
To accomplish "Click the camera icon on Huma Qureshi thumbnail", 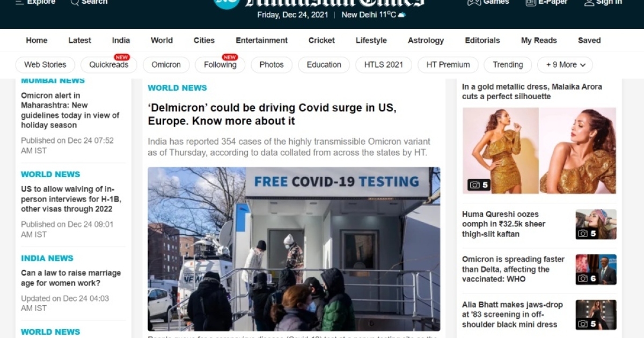I will coord(583,233).
